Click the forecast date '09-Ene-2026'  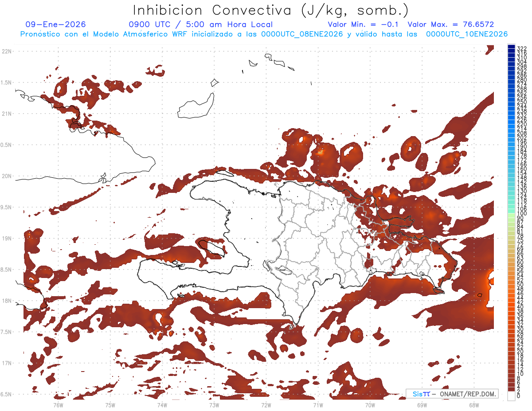(56, 24)
